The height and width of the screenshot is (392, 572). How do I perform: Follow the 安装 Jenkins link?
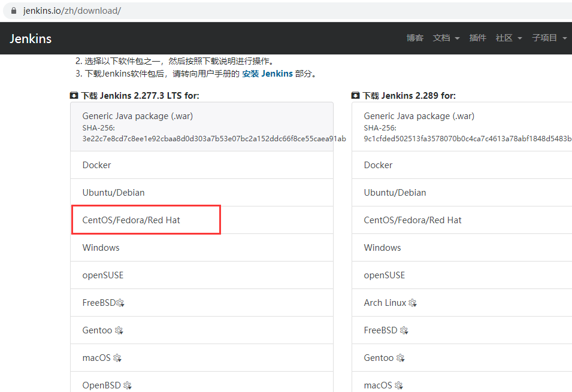pyautogui.click(x=267, y=74)
